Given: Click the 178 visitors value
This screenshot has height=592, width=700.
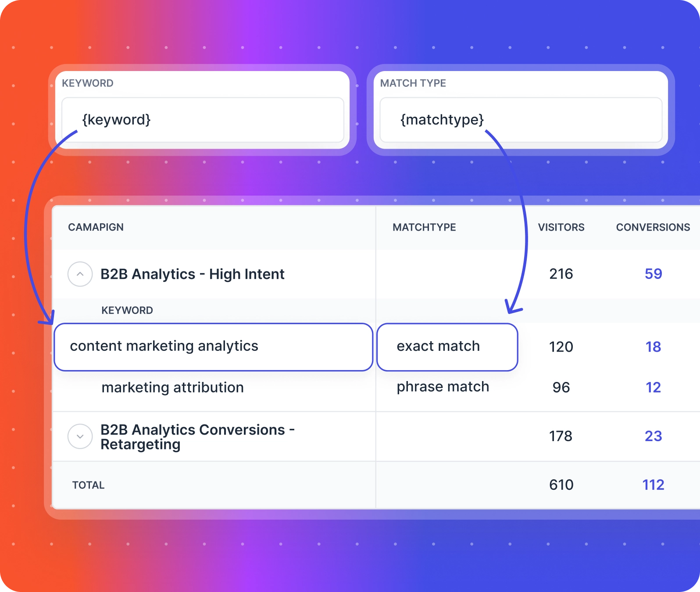Looking at the screenshot, I should click(561, 436).
